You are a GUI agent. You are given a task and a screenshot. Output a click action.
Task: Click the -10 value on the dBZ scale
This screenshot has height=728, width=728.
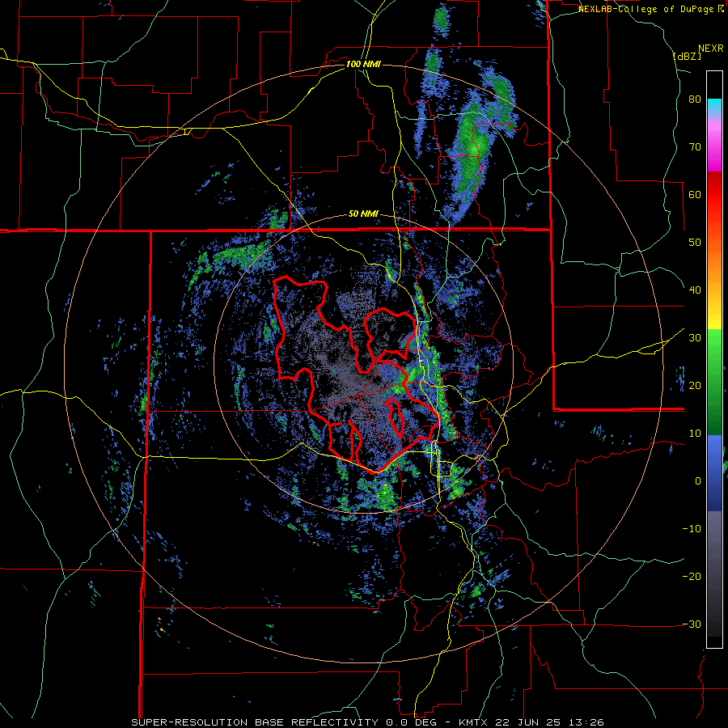692,529
